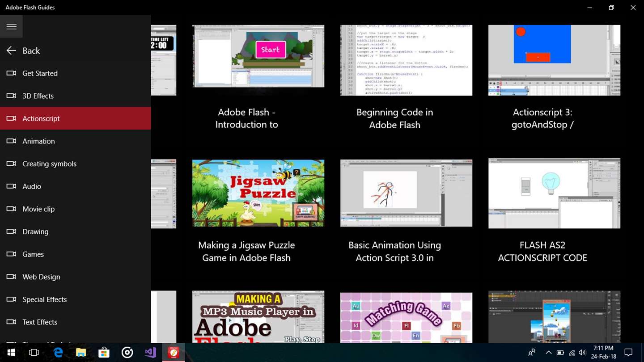Screen dimensions: 644x362
Task: Launch Microsoft Edge from the taskbar
Action: 58,353
